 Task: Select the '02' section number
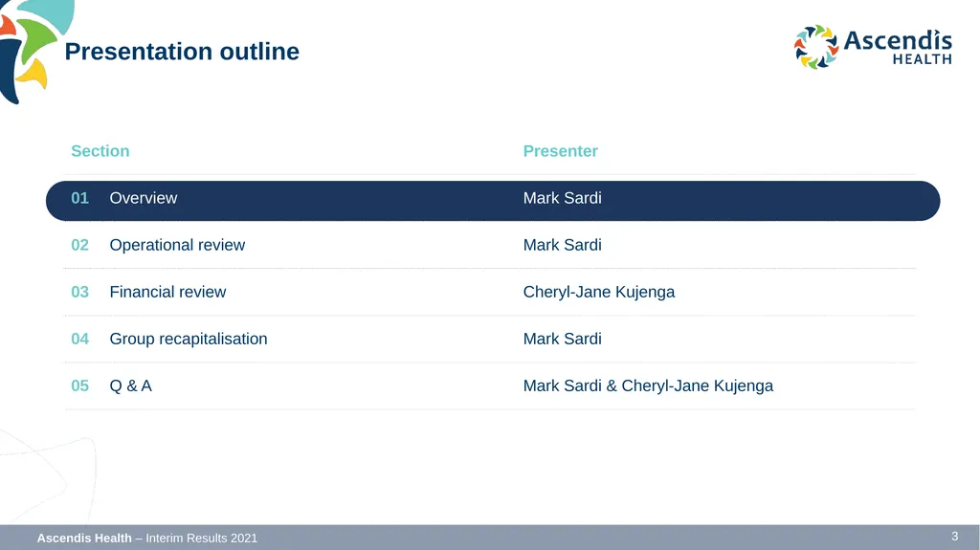tap(79, 245)
